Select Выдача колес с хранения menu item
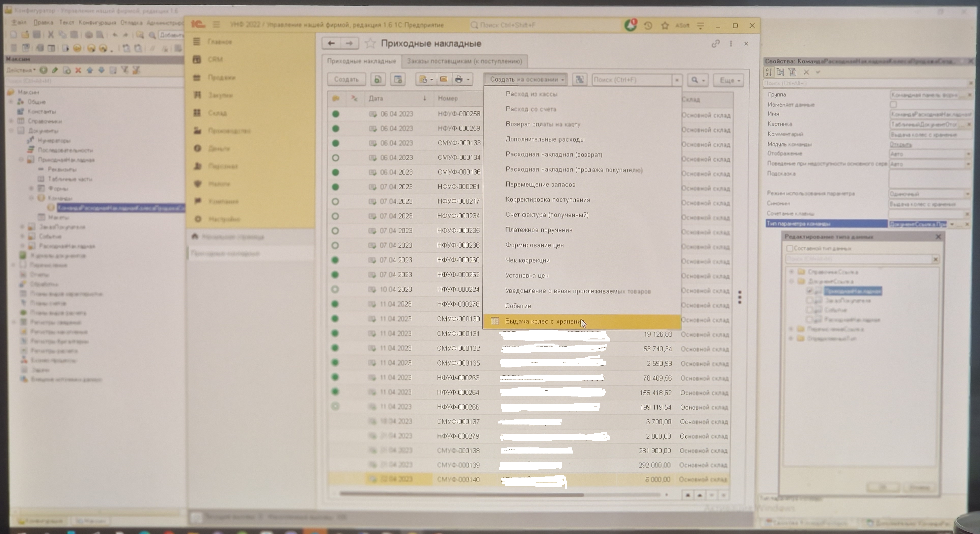 582,321
